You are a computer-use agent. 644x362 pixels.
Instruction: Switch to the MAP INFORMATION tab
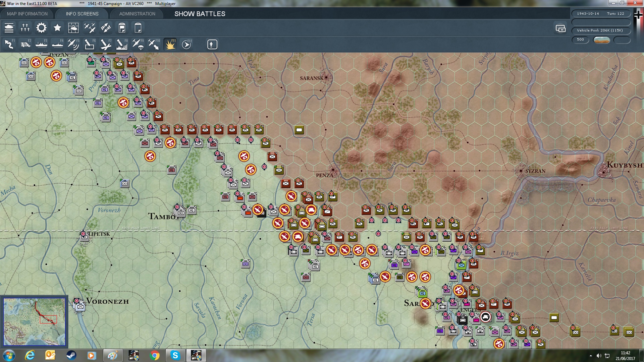click(x=27, y=14)
